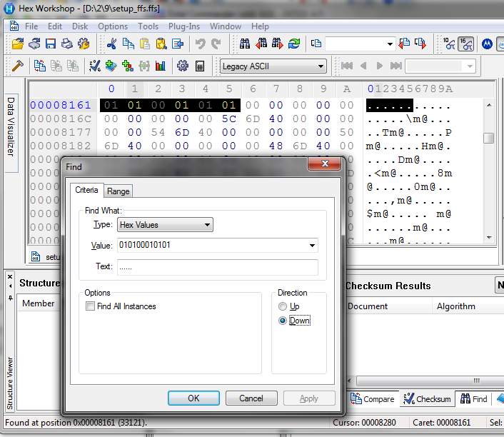Click the Apply button in Find dialog
Viewport: 504px width, 437px height.
[x=309, y=398]
